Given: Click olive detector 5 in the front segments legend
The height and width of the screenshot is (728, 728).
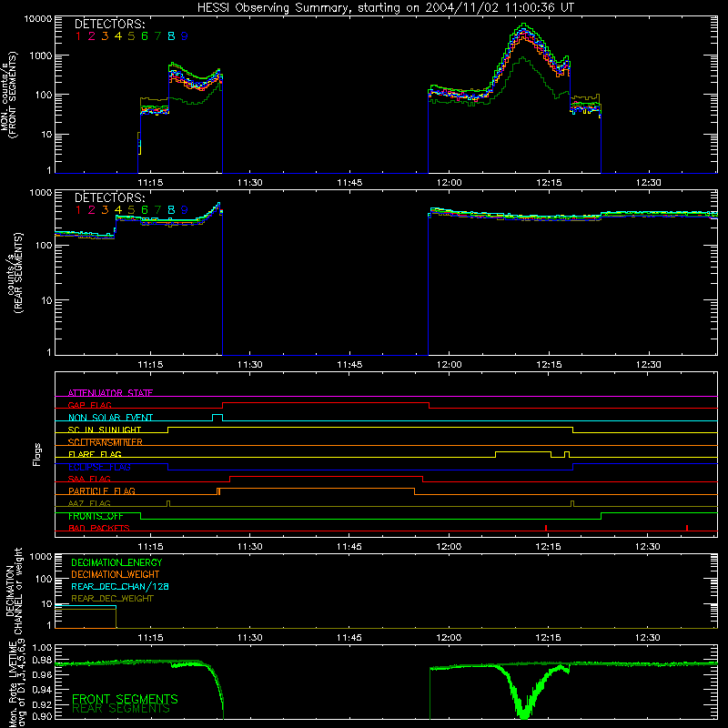Looking at the screenshot, I should click(131, 36).
